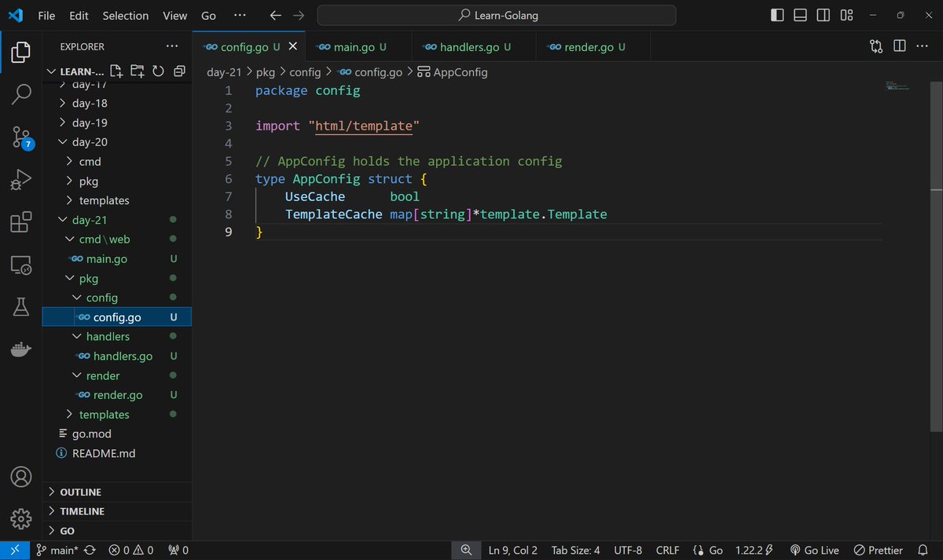Open zoom magnifier in status bar

(466, 551)
